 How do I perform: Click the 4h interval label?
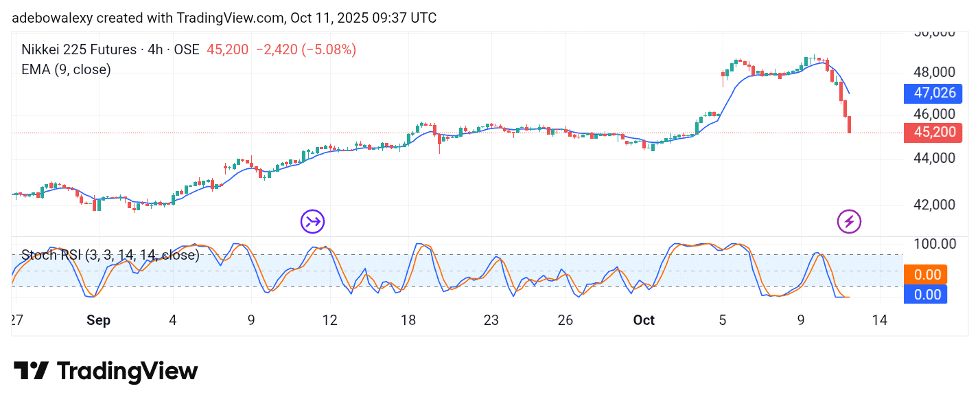[157, 49]
